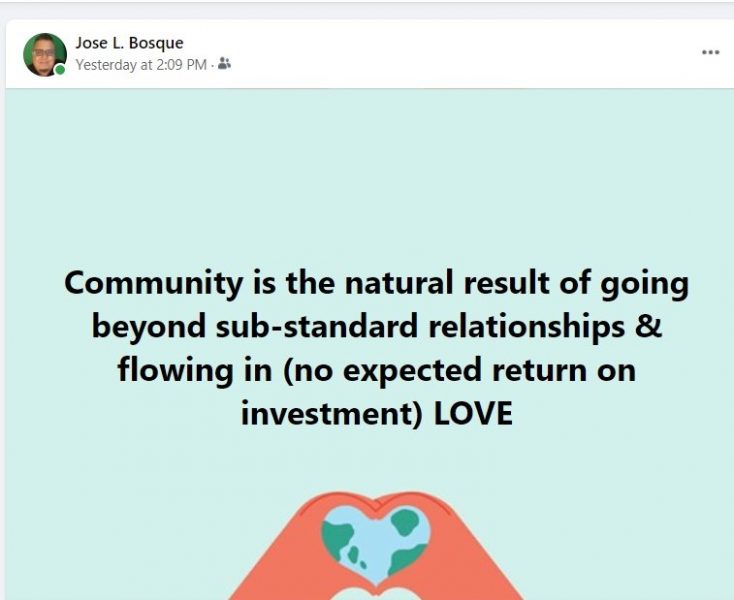Click the word LOVE in the post
Image resolution: width=734 pixels, height=600 pixels.
(473, 414)
